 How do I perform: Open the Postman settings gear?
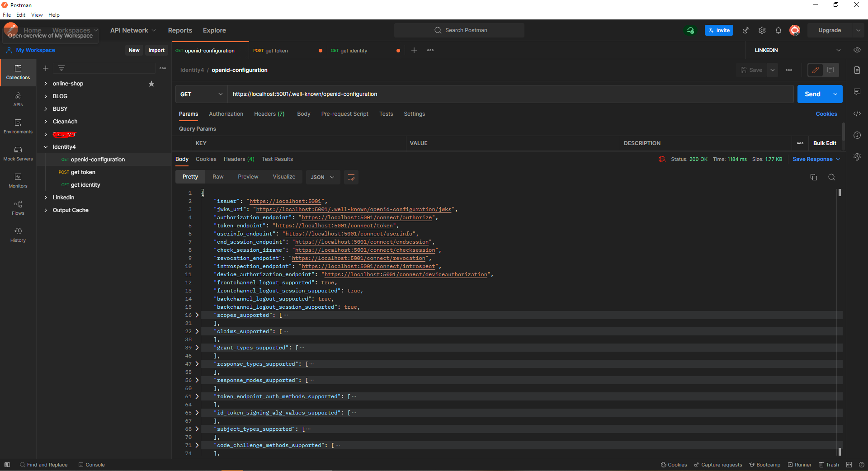coord(762,30)
